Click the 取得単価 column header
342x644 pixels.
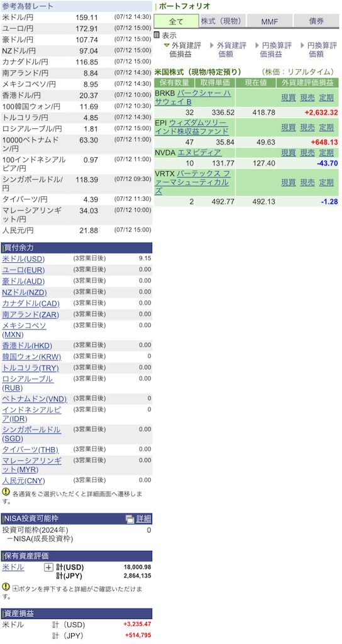pyautogui.click(x=215, y=82)
